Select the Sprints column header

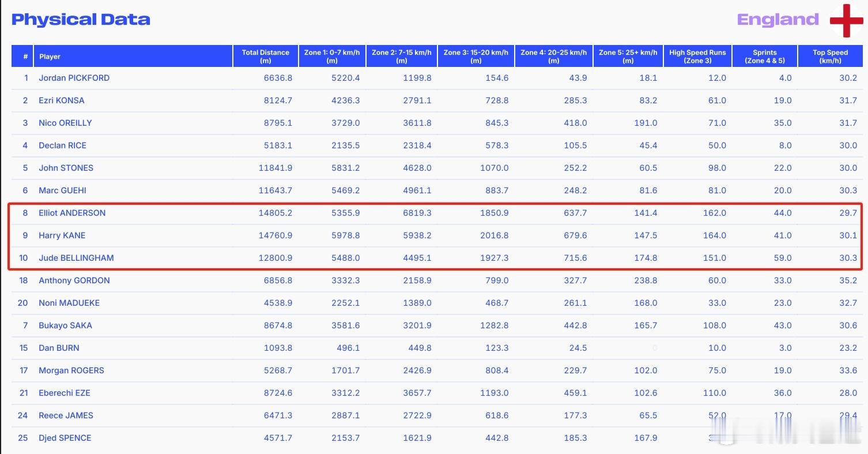click(x=765, y=57)
